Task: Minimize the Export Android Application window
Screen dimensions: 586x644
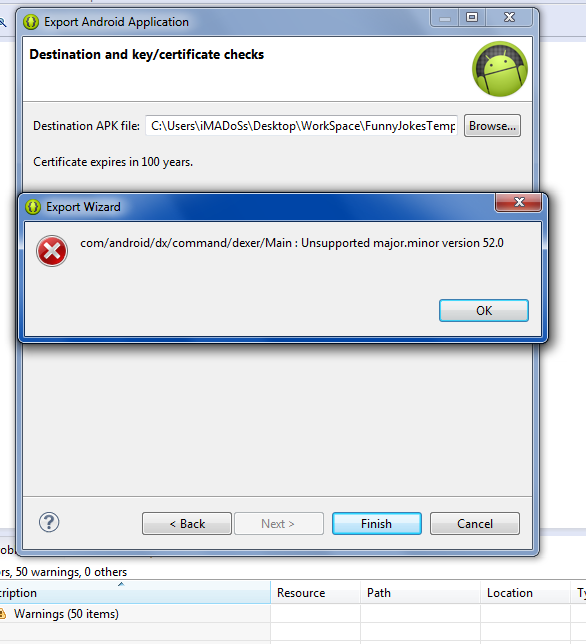Action: tap(445, 18)
